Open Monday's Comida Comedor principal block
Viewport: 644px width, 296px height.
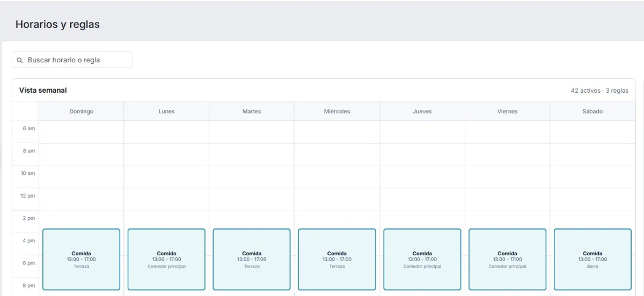point(166,260)
